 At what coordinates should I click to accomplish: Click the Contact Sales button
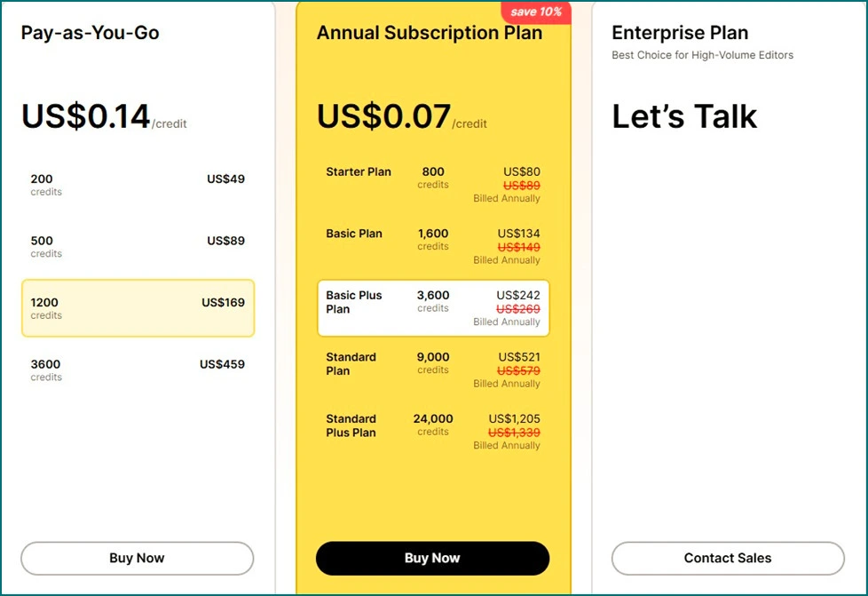(728, 559)
